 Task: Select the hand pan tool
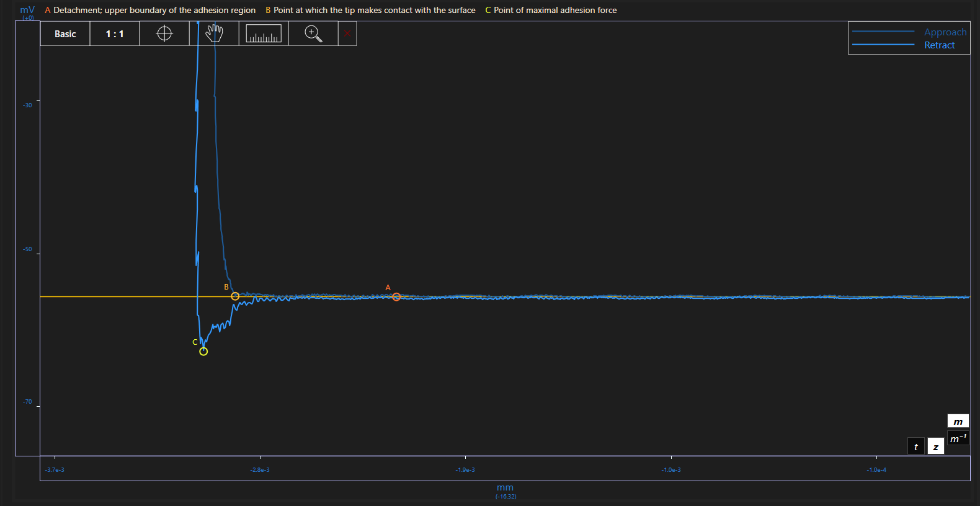coord(214,33)
